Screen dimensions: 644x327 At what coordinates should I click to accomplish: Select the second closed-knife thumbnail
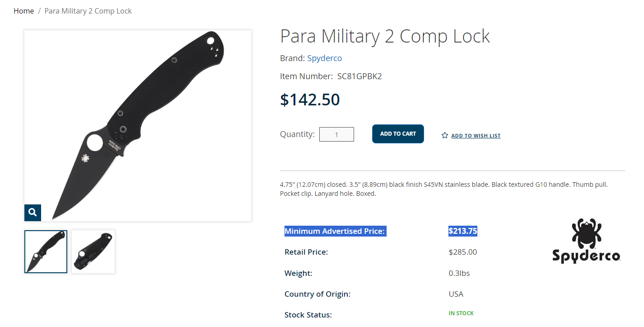93,251
